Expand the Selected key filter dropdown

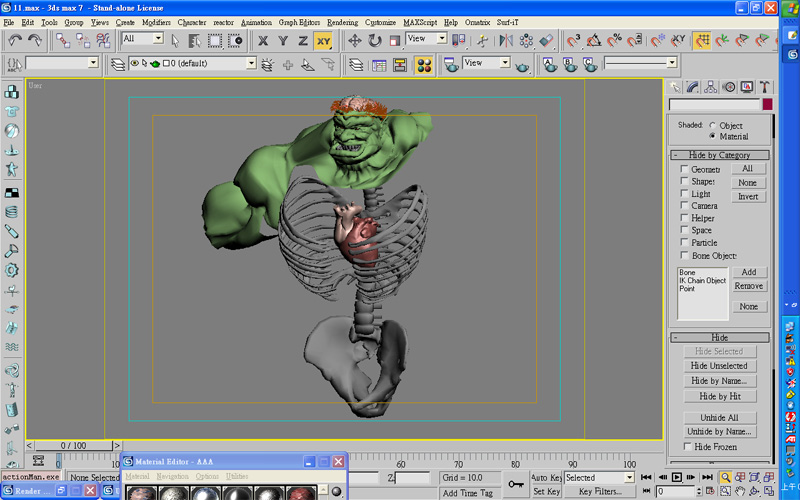[x=629, y=478]
